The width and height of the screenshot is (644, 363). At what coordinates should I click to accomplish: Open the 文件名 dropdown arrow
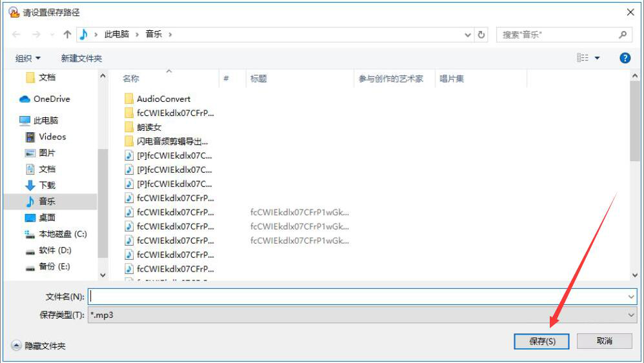pos(631,297)
